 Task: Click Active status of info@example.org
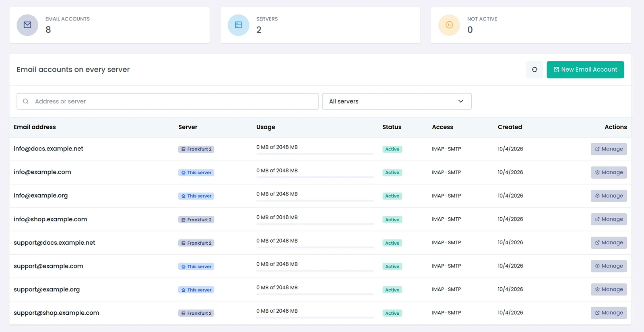coord(392,196)
